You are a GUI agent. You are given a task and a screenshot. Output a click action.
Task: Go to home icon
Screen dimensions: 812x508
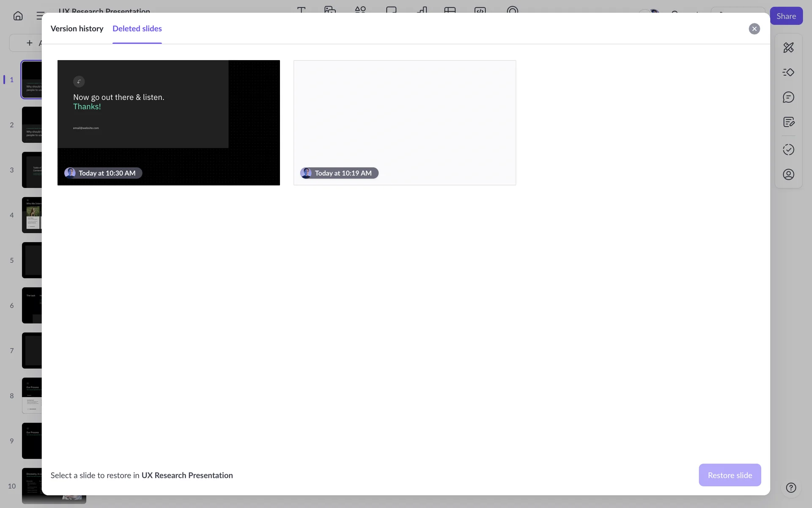[x=18, y=16]
